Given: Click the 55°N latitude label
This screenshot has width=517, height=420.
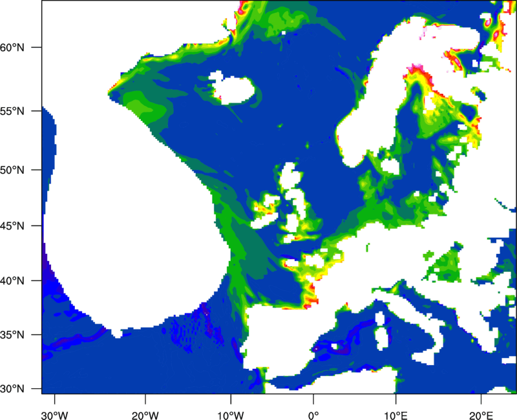Looking at the screenshot, I should (12, 111).
